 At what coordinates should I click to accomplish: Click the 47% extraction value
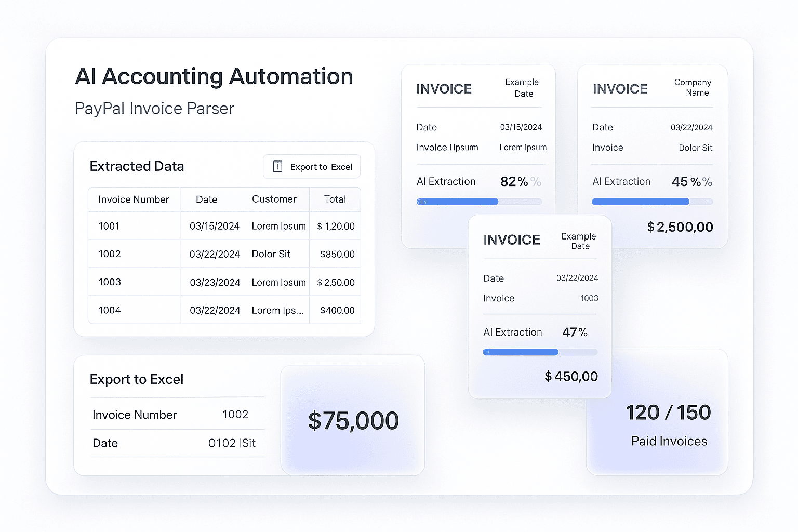click(x=575, y=332)
